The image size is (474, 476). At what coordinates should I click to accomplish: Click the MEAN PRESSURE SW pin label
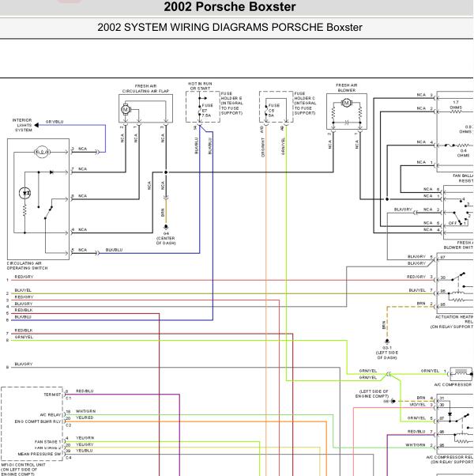pos(39,454)
